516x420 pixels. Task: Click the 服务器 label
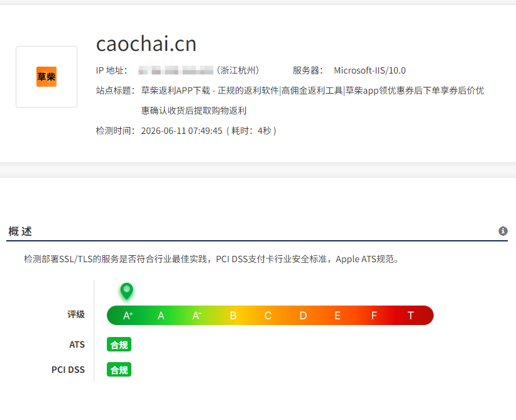(308, 70)
